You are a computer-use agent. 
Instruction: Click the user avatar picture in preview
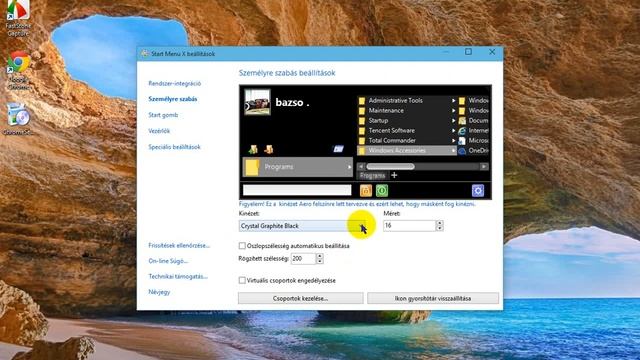[257, 102]
